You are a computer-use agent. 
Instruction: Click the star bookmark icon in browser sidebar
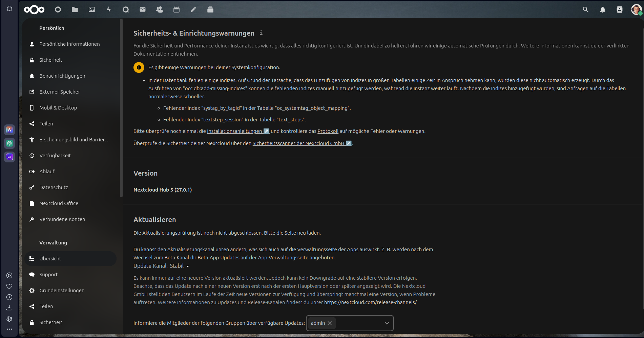tap(9, 8)
